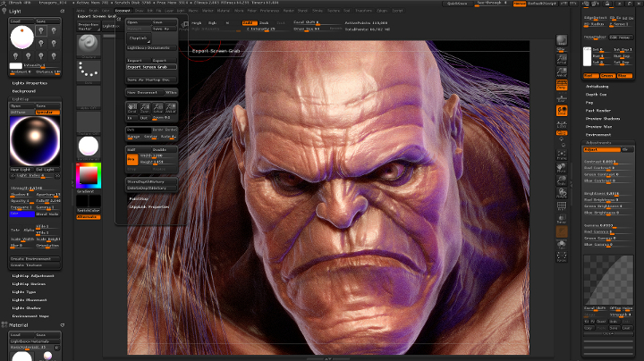Screen dimensions: 644x361
Task: Click the Create Environment button
Action: pos(35,259)
